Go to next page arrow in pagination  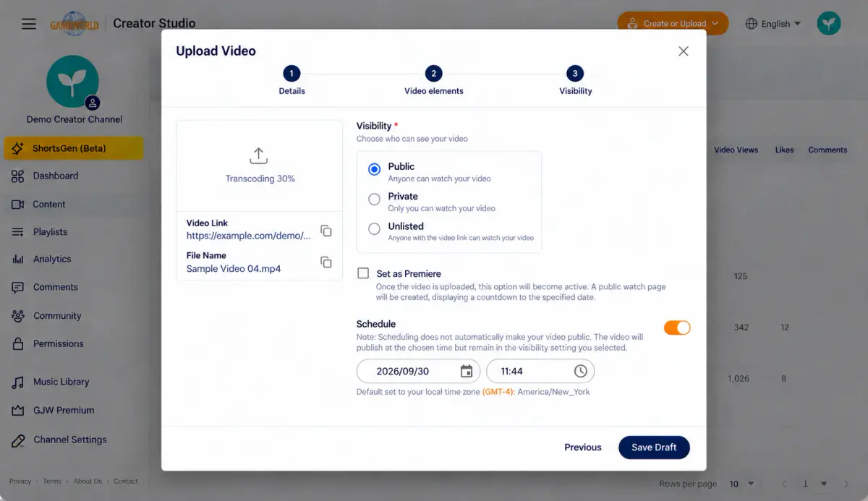click(x=846, y=484)
